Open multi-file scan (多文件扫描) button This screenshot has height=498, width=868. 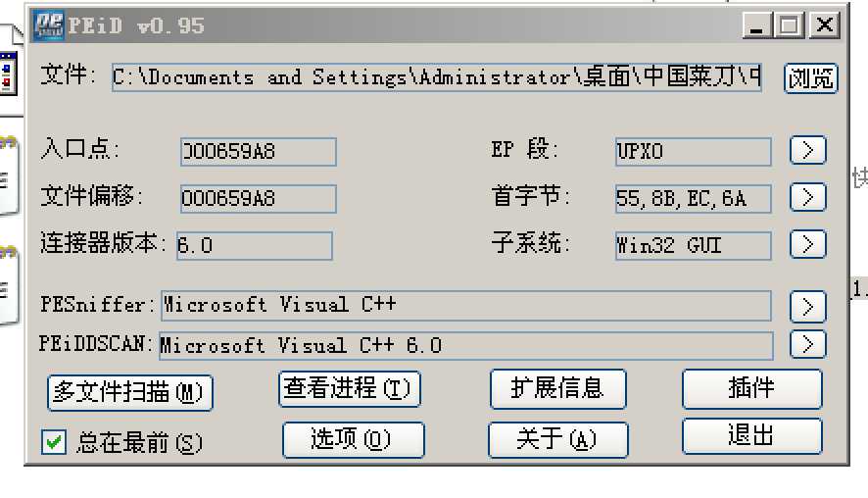coord(129,392)
